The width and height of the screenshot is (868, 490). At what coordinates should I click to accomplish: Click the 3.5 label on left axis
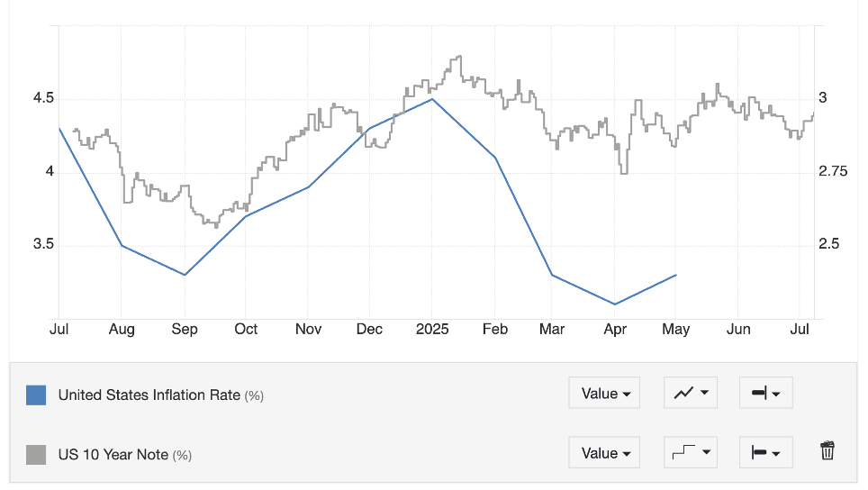pyautogui.click(x=43, y=245)
